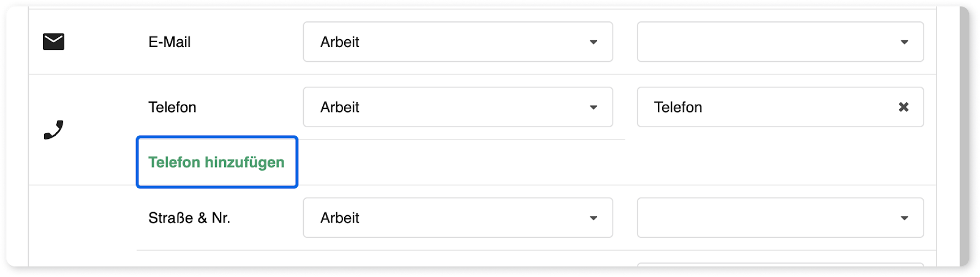Click the E-Mail row label
The image size is (980, 277).
[170, 42]
